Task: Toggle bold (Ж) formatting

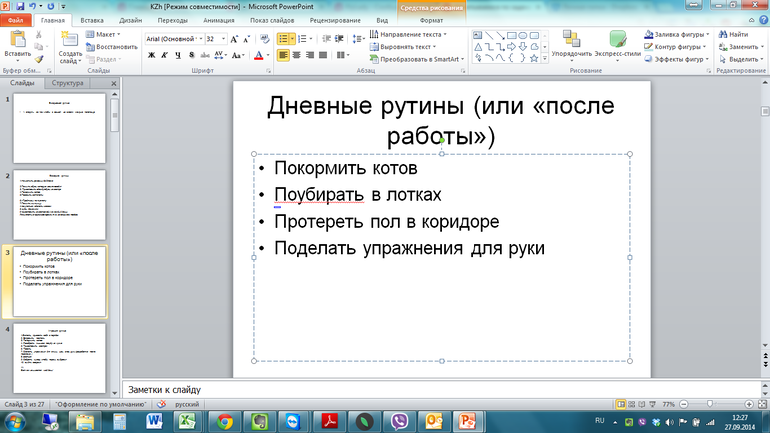Action: [x=150, y=56]
